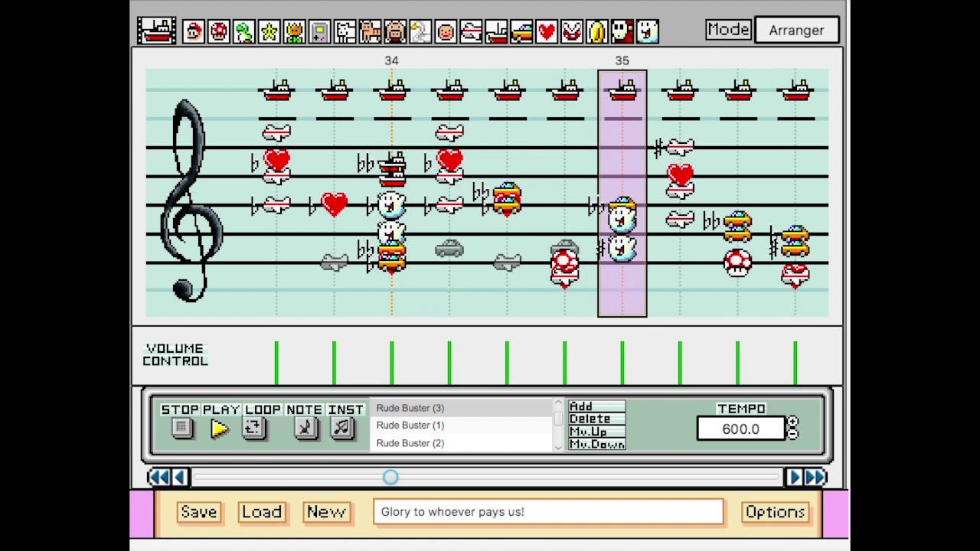Adjust the volume bar under measure 35
This screenshot has width=980, height=551.
pos(622,363)
